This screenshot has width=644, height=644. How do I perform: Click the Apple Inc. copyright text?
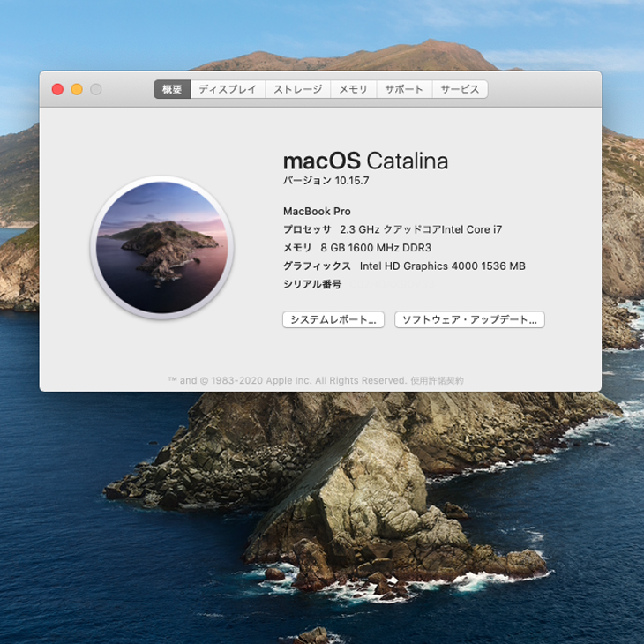click(287, 380)
